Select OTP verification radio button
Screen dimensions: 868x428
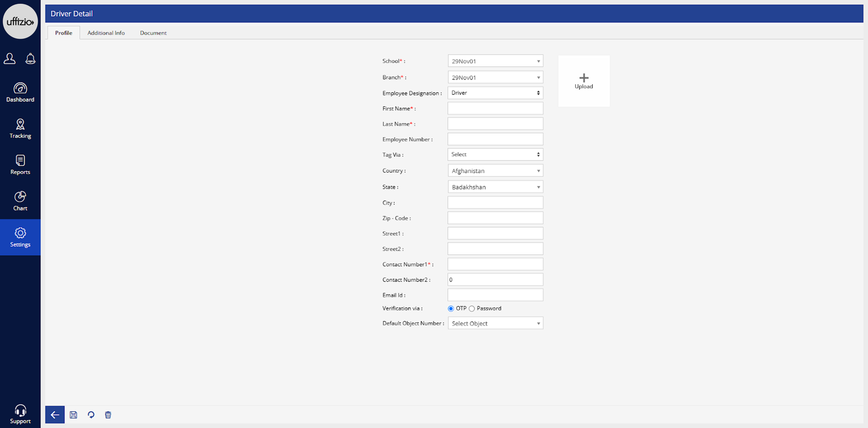coord(451,309)
